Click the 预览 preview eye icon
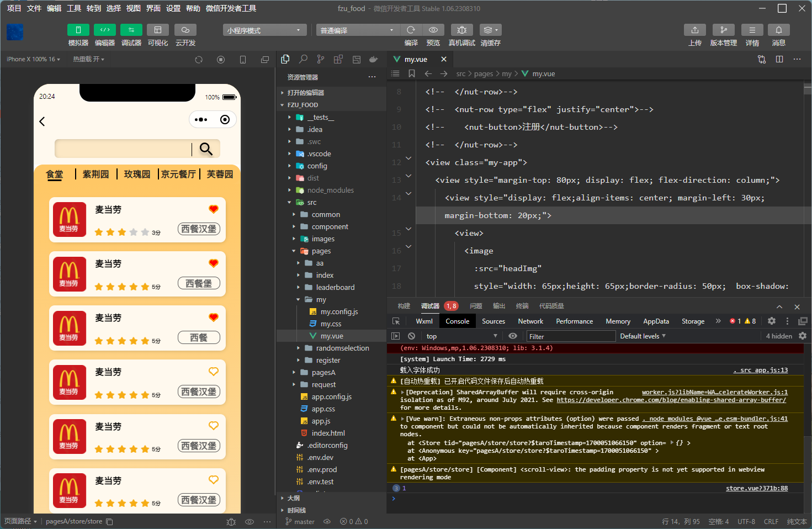Image resolution: width=812 pixels, height=529 pixels. pyautogui.click(x=433, y=30)
